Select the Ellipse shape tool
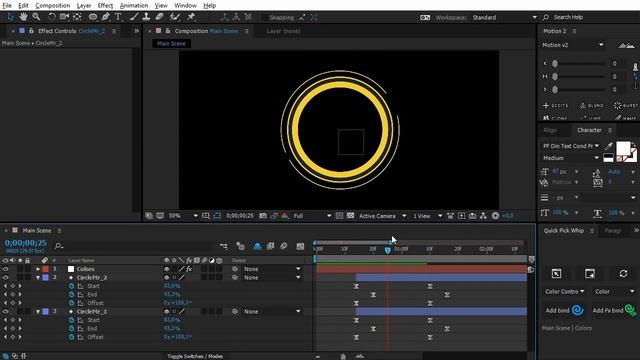640x360 pixels. point(93,17)
